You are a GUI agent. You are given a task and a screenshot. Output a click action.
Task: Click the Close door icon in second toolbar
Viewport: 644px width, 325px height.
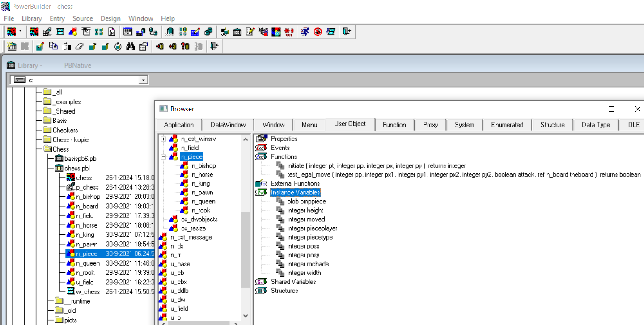214,46
